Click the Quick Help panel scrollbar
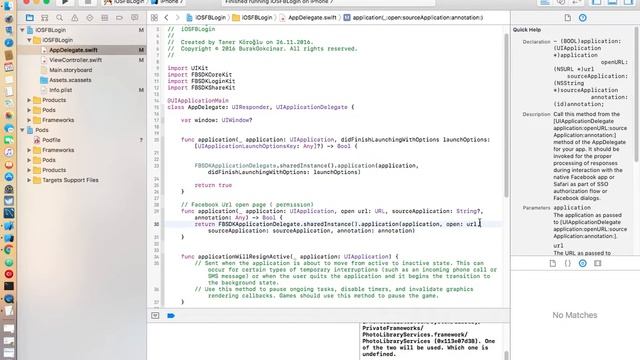640x360 pixels. coord(636,94)
